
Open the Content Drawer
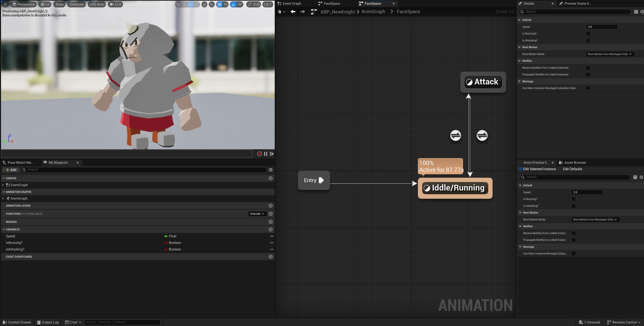point(17,322)
